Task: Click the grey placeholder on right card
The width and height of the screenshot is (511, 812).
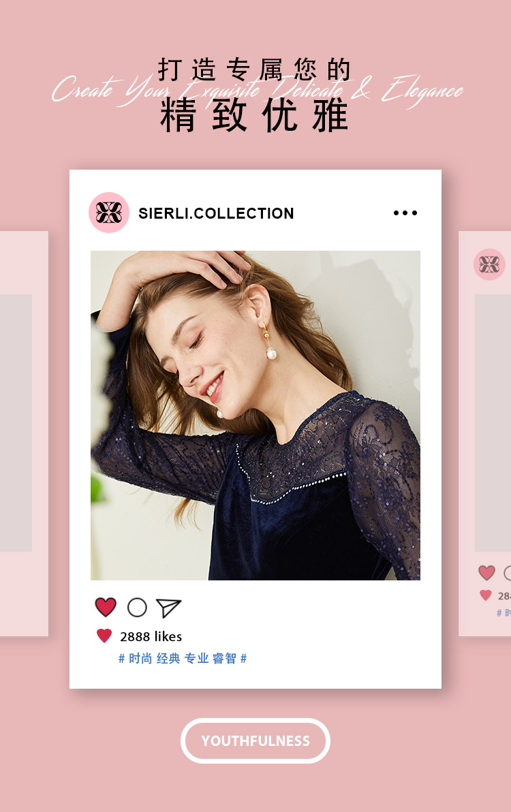Action: [x=493, y=422]
